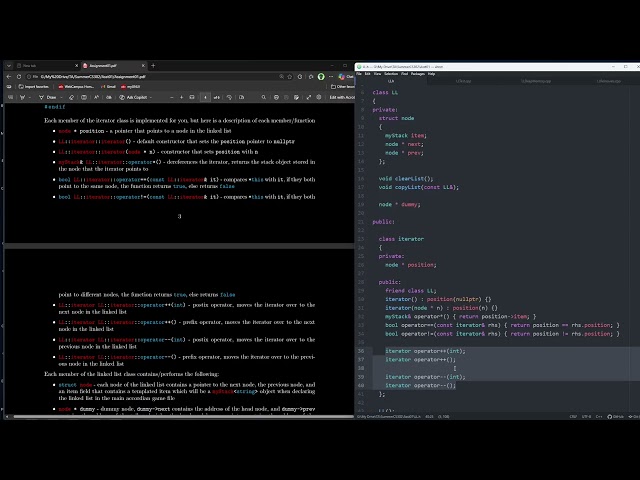Select the PDF Erase tool
The image size is (640, 480).
[x=71, y=97]
